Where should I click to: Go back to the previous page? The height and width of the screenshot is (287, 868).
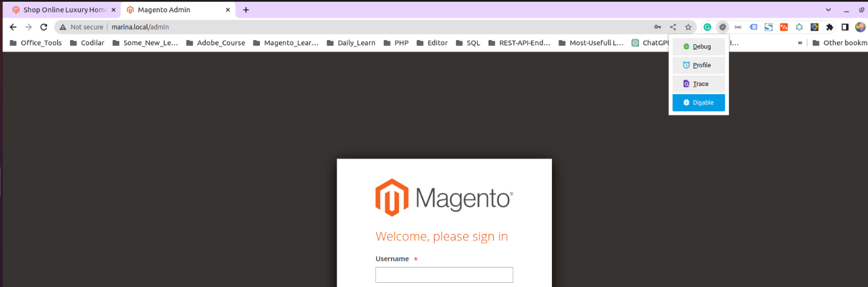click(13, 27)
